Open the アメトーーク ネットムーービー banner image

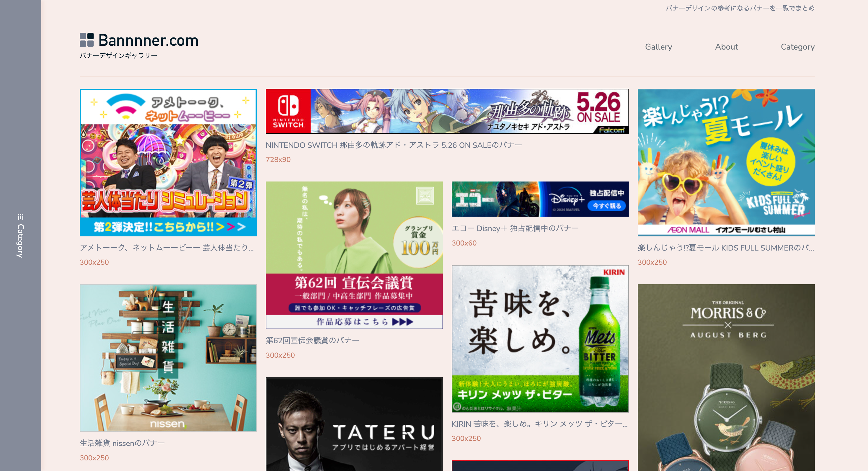coord(168,162)
